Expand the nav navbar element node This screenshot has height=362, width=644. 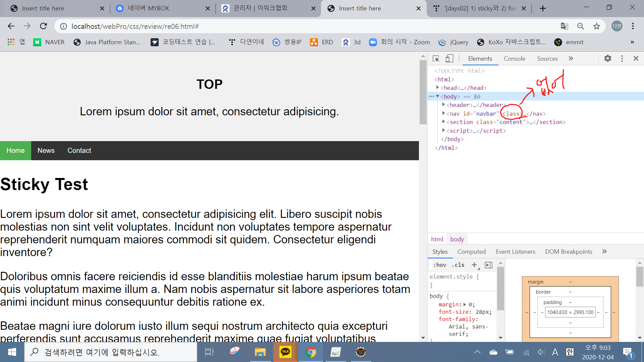click(443, 113)
